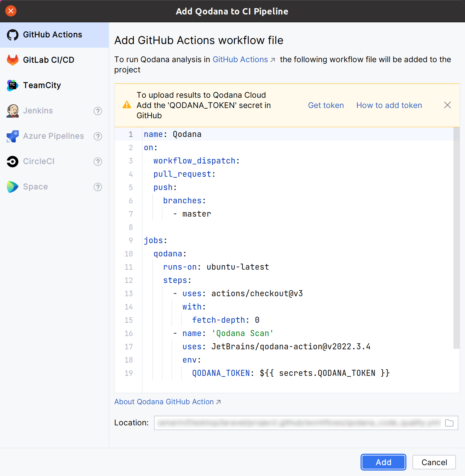Click the 'push:' key on line 5
465x476 pixels.
[165, 187]
